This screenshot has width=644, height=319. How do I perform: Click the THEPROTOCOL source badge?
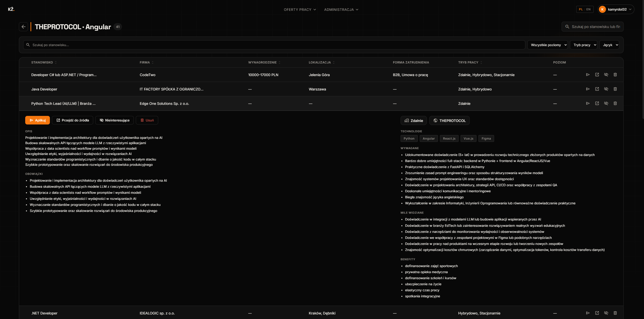[x=449, y=120]
